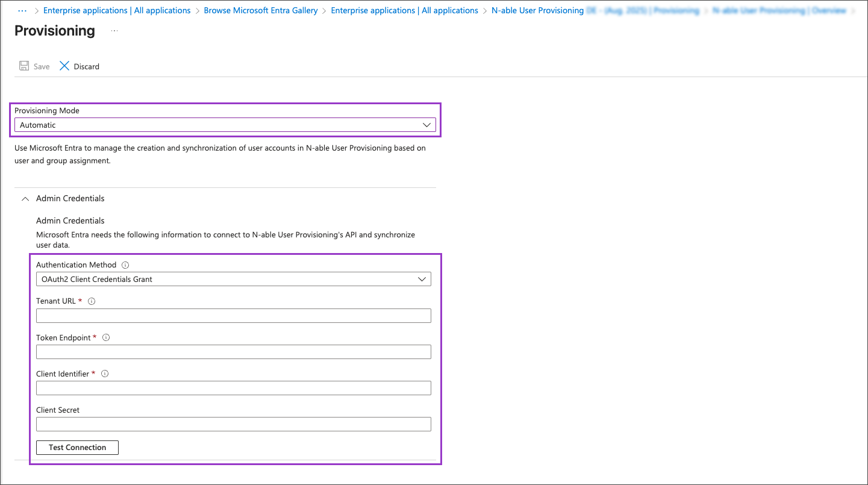868x485 pixels.
Task: Click the Discard X icon
Action: pyautogui.click(x=64, y=66)
